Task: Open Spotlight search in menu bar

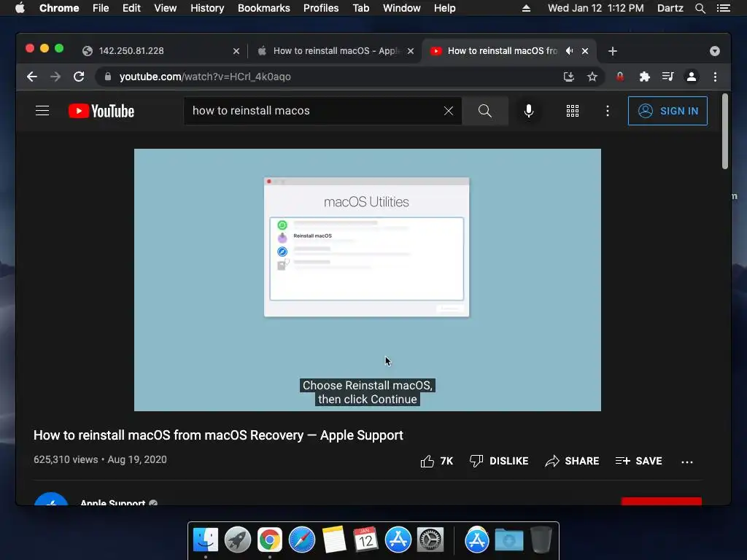Action: pos(700,8)
